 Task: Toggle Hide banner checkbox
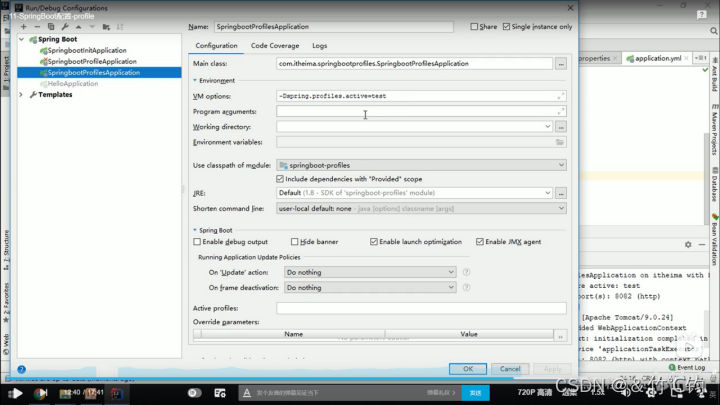click(294, 242)
